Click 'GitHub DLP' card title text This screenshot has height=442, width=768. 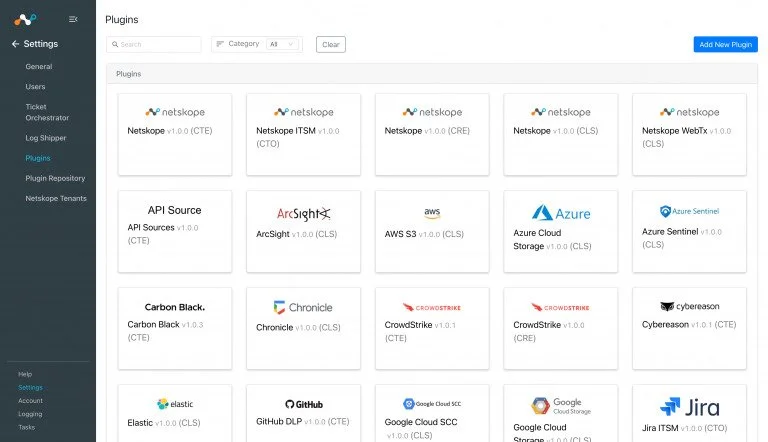[279, 421]
